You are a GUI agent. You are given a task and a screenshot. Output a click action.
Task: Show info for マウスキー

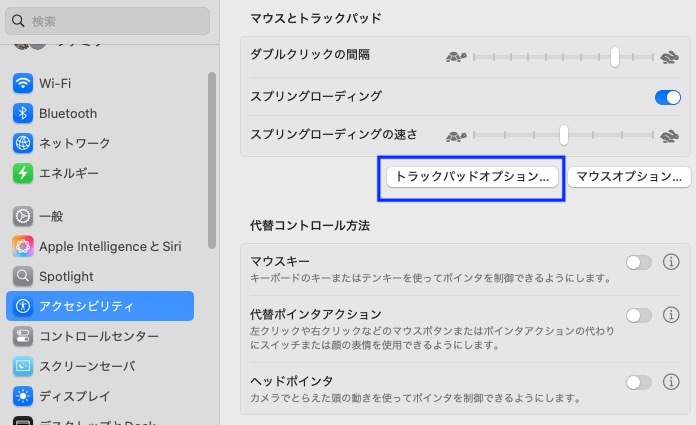pyautogui.click(x=672, y=262)
